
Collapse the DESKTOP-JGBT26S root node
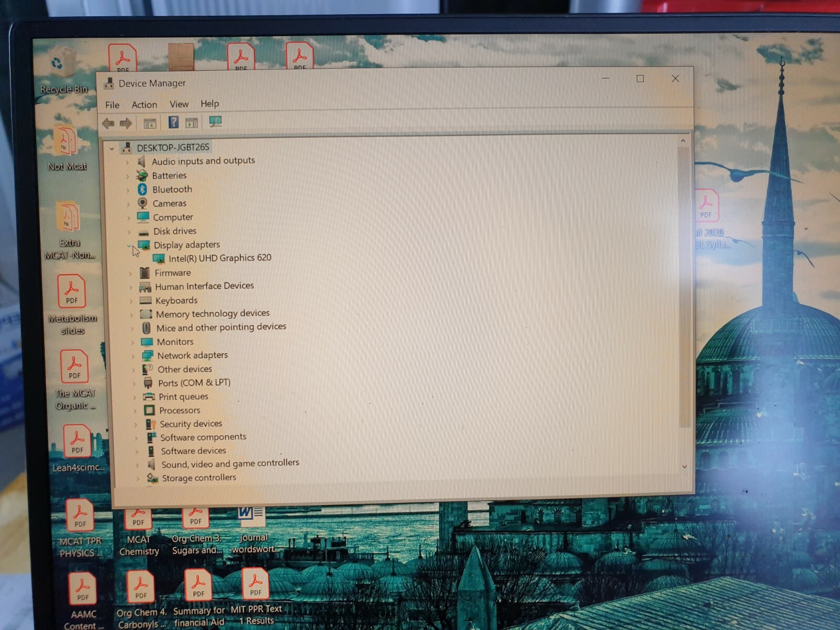[x=112, y=149]
